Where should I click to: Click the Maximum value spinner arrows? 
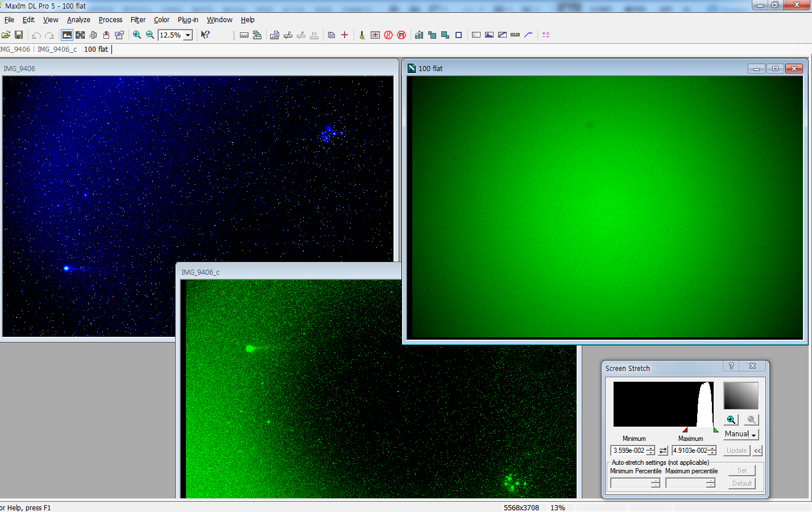tap(712, 451)
